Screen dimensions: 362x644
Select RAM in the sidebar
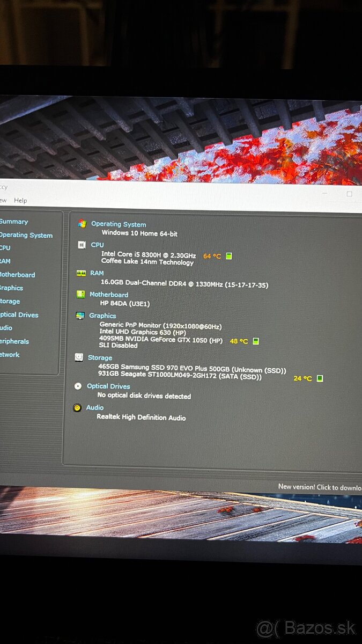coord(5,261)
